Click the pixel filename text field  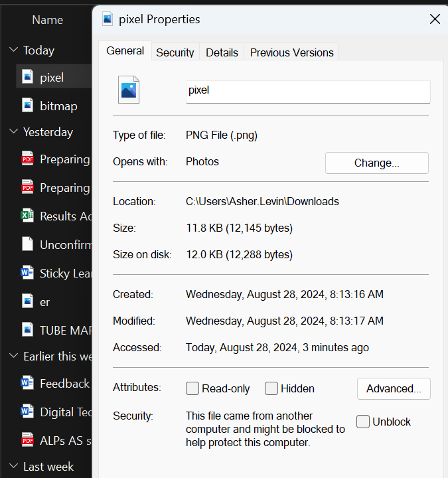(308, 91)
